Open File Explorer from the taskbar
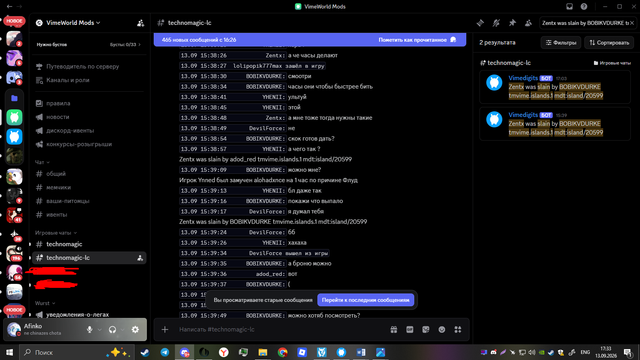 (x=262, y=352)
